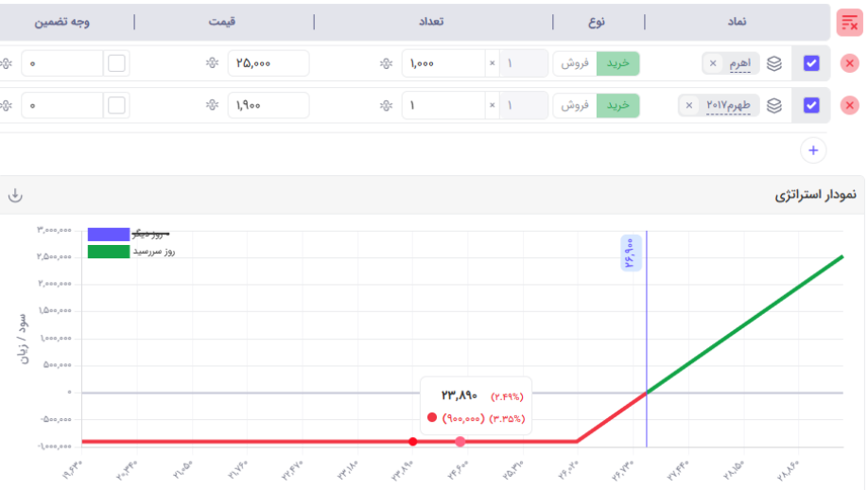Toggle the green روز سررسید legend swatch
The height and width of the screenshot is (490, 868).
(x=108, y=252)
